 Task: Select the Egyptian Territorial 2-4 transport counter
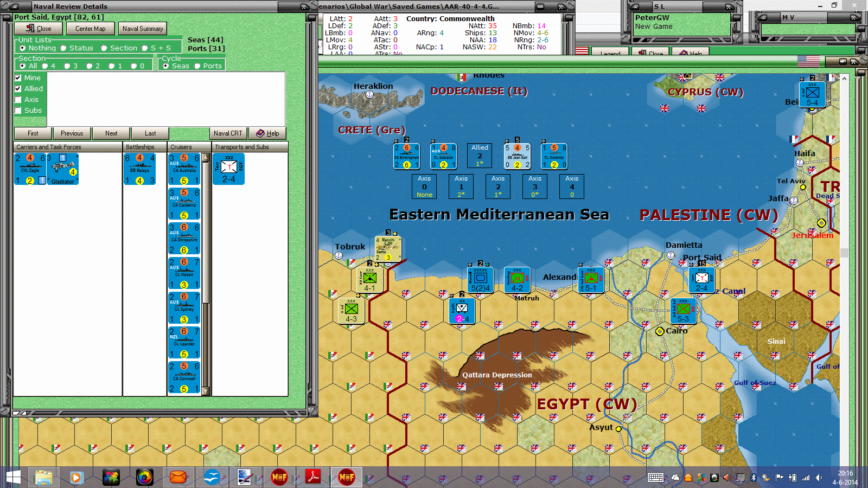229,169
